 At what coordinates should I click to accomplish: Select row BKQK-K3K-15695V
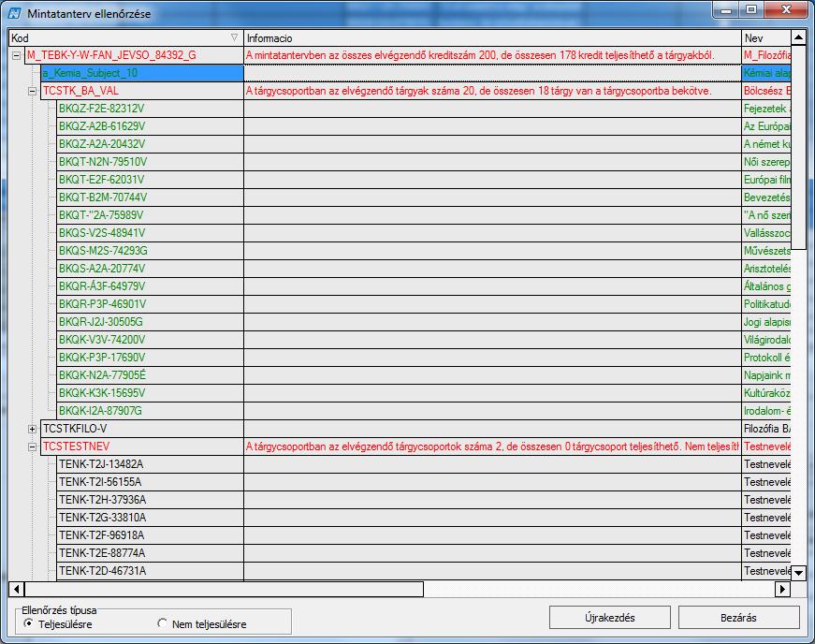[x=150, y=393]
